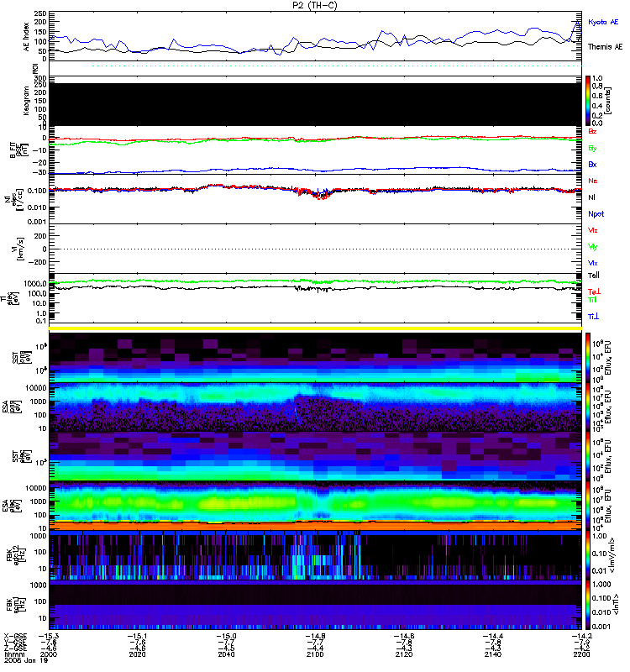Select the Kyoto AE legend label

pyautogui.click(x=603, y=22)
